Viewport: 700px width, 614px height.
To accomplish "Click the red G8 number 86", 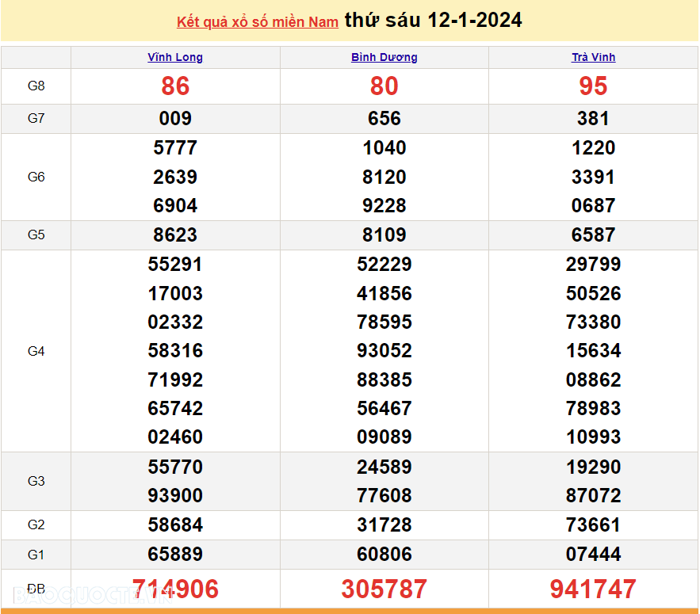I will click(x=175, y=86).
